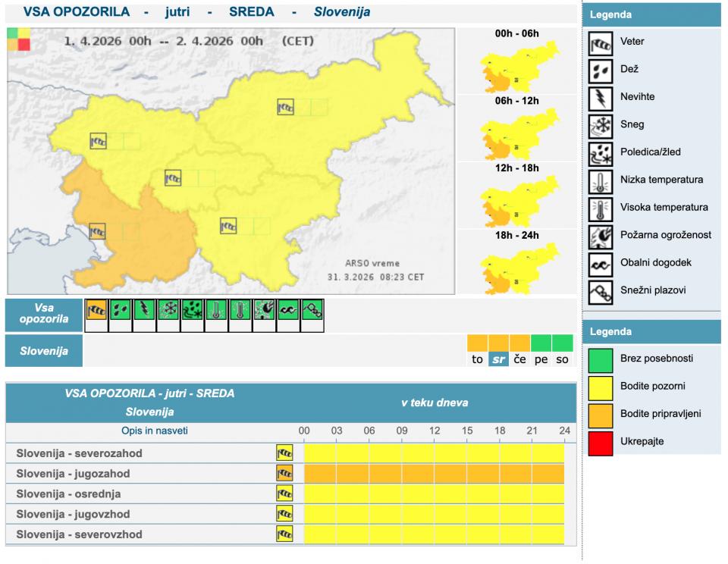This screenshot has height=564, width=728.
Task: Switch to the 'pe' day tab
Action: click(541, 359)
